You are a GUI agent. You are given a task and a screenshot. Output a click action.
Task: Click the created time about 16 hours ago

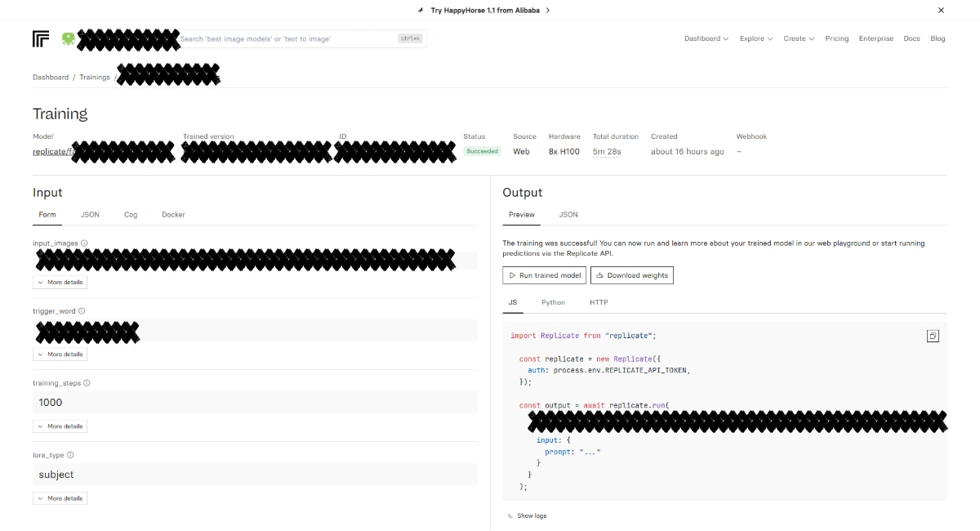(x=688, y=151)
